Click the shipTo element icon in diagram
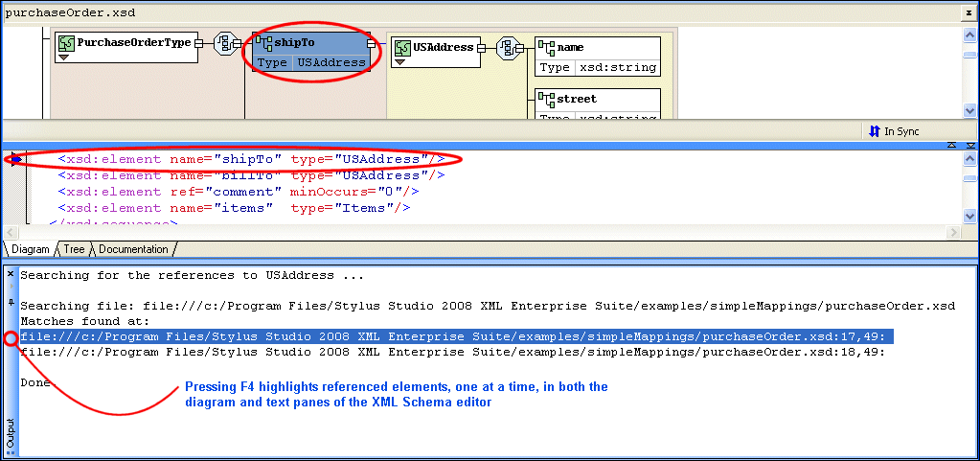Image resolution: width=980 pixels, height=461 pixels. (x=264, y=43)
